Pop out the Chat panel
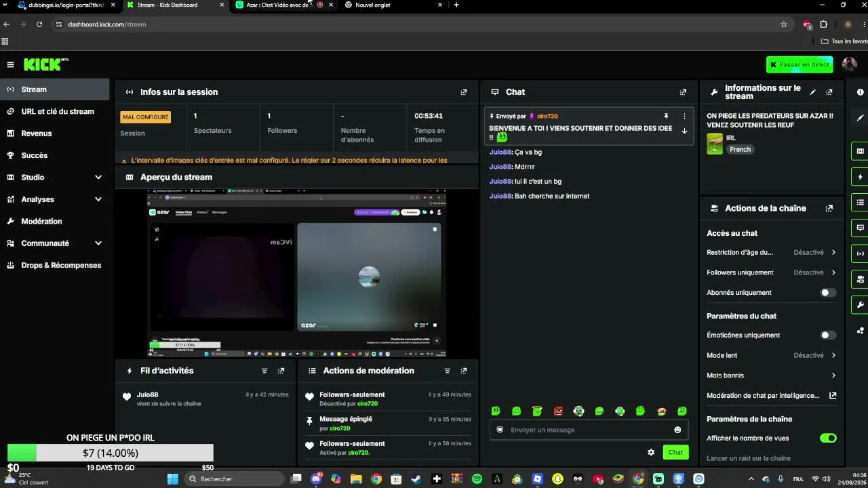The image size is (868, 488). (x=683, y=92)
